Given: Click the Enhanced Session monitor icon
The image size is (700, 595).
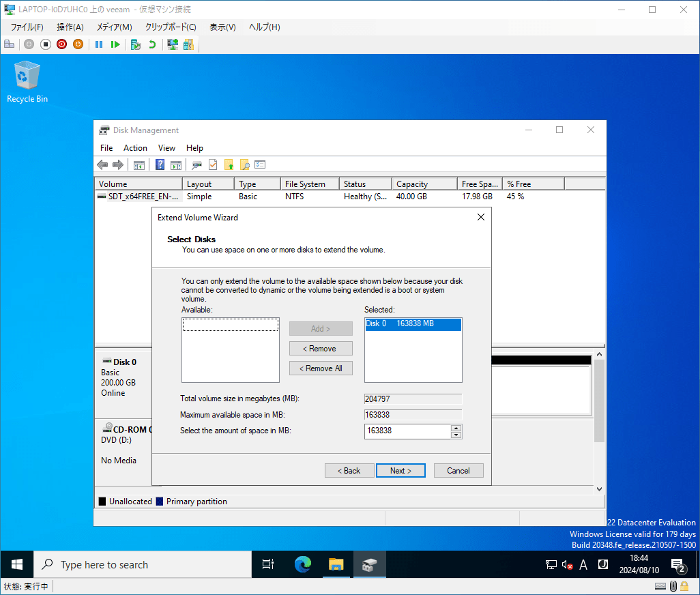Looking at the screenshot, I should tap(173, 44).
